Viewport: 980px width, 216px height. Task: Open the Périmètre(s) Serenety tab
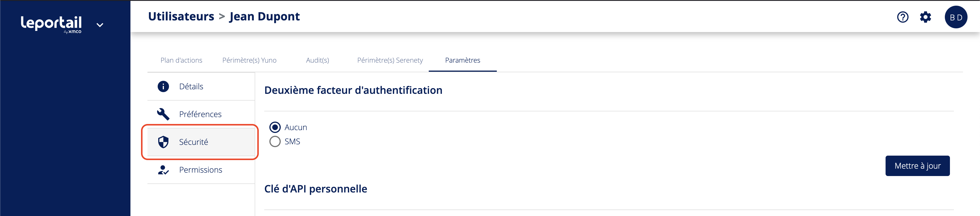point(390,60)
